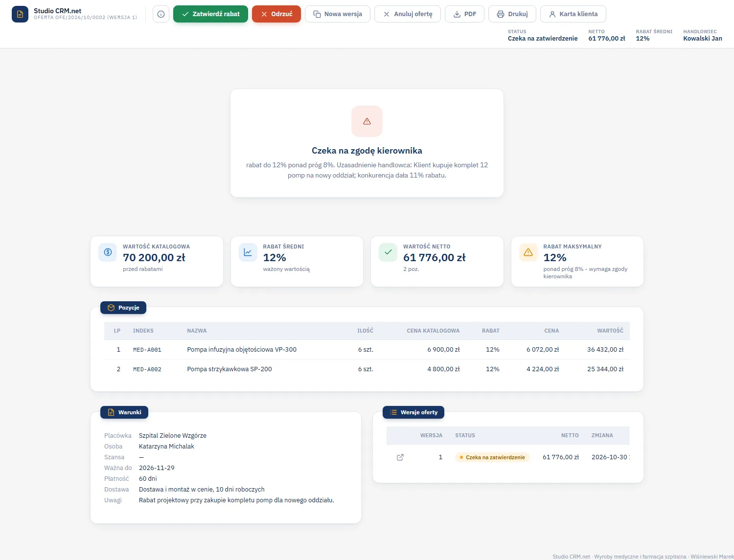This screenshot has height=560, width=734.
Task: Open the offer info icon button
Action: (x=161, y=14)
